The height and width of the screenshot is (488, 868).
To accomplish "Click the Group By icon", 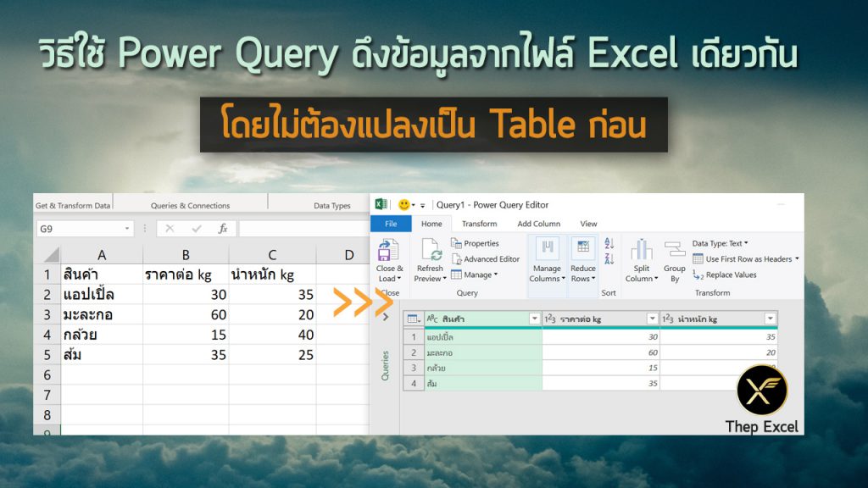I will (675, 251).
